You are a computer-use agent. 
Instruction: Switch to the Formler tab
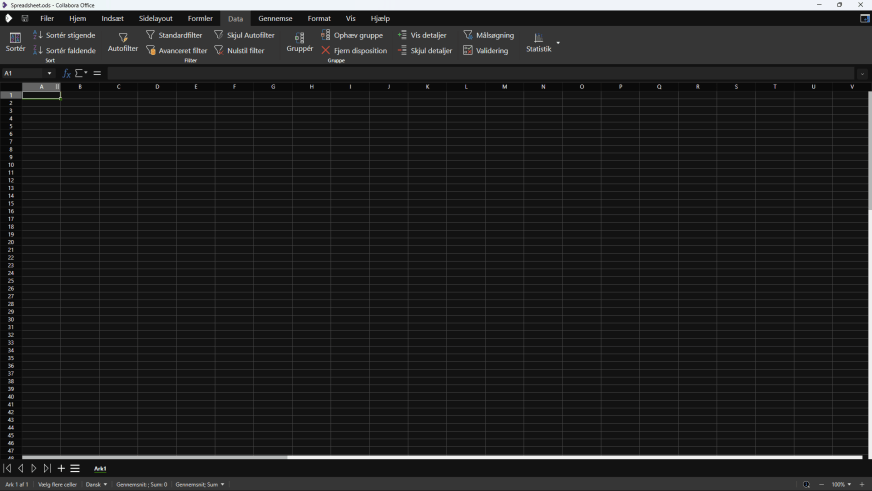(200, 18)
